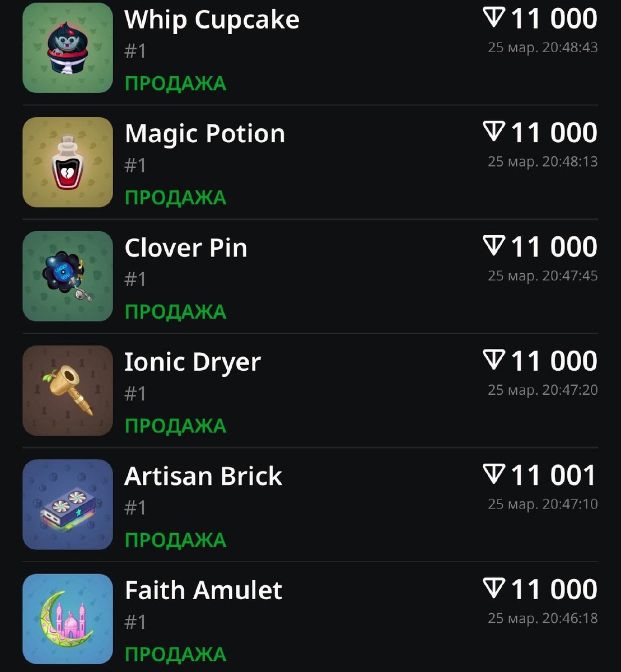The image size is (621, 672).
Task: Click the Artisan Brick price 11 001
Action: [554, 475]
